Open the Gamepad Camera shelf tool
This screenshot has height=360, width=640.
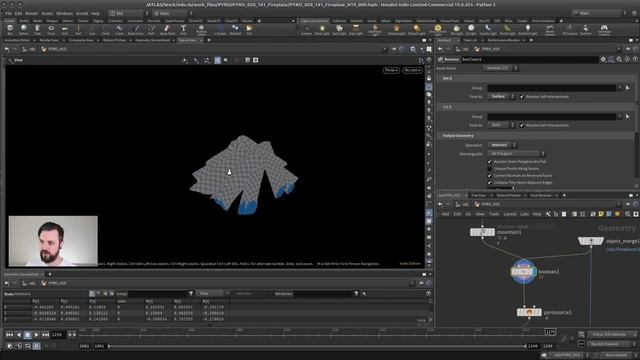(604, 29)
